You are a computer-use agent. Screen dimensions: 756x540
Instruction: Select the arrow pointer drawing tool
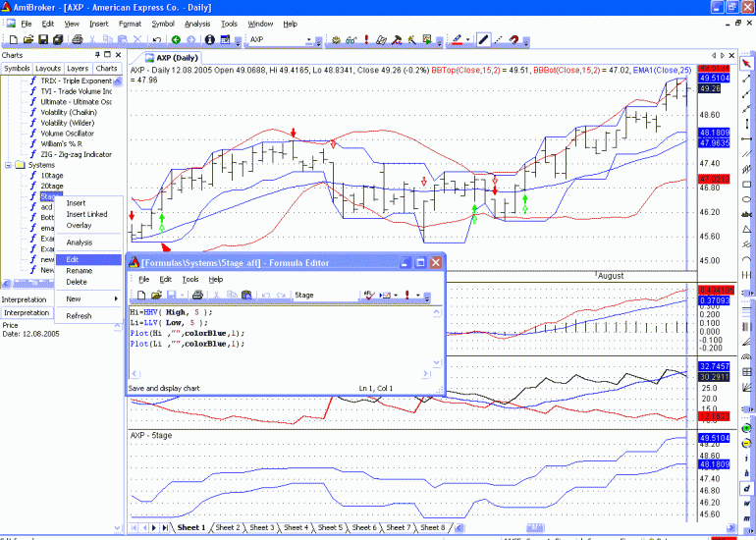click(x=746, y=63)
